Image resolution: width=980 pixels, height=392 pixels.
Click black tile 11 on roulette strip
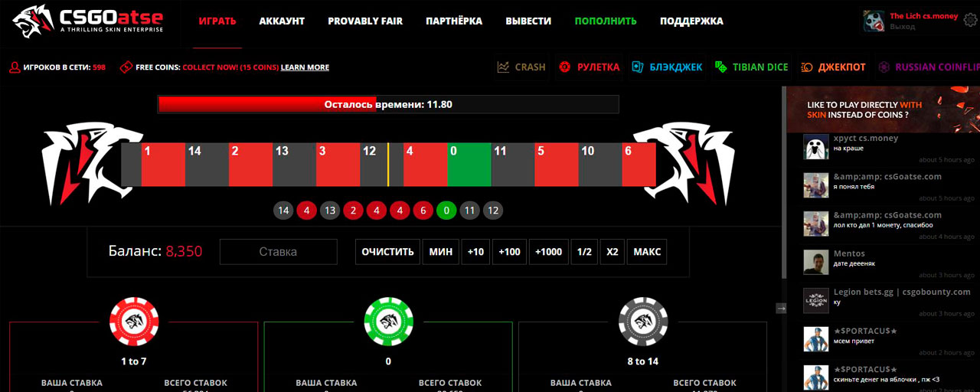[x=512, y=164]
